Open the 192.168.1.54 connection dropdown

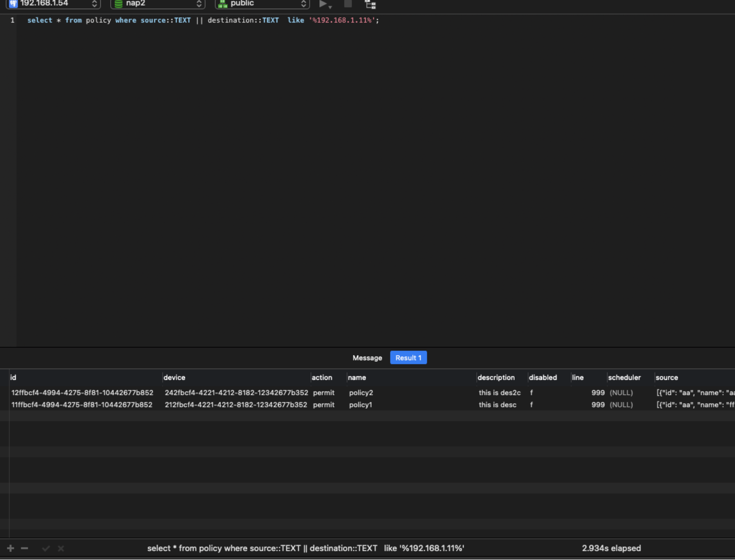click(x=53, y=4)
